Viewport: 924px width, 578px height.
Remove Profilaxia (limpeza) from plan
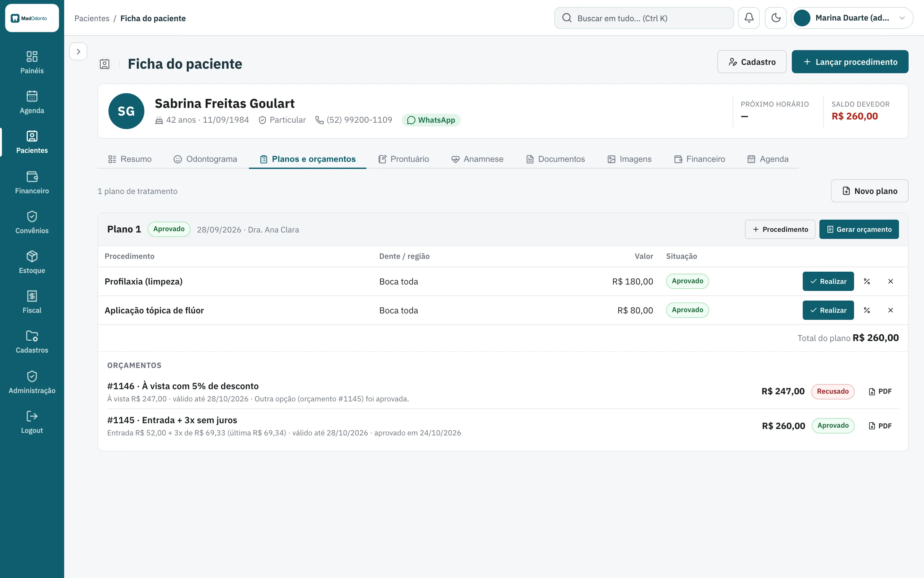coord(890,281)
